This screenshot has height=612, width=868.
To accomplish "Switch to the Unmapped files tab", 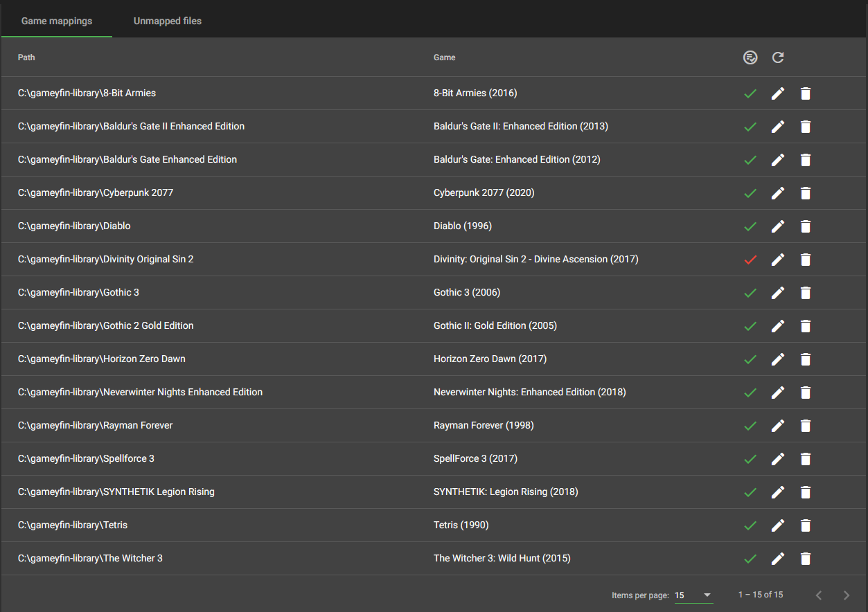I will tap(168, 21).
